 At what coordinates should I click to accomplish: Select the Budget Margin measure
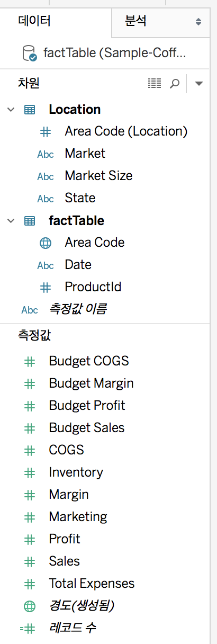[91, 383]
